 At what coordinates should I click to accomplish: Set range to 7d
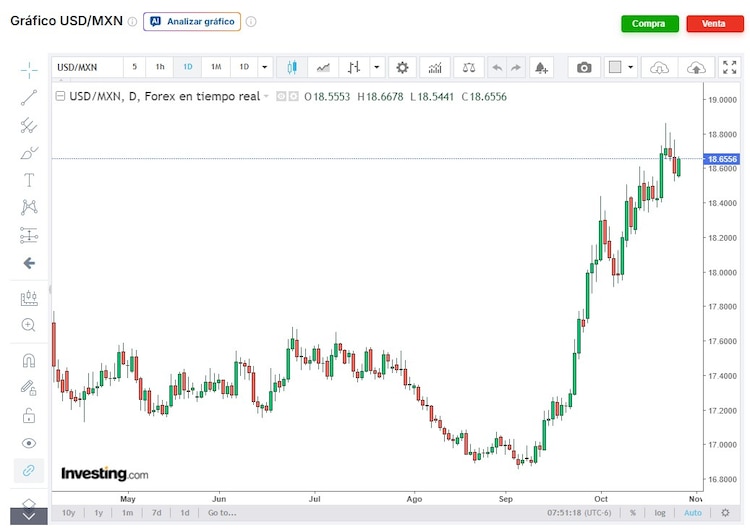pos(156,513)
